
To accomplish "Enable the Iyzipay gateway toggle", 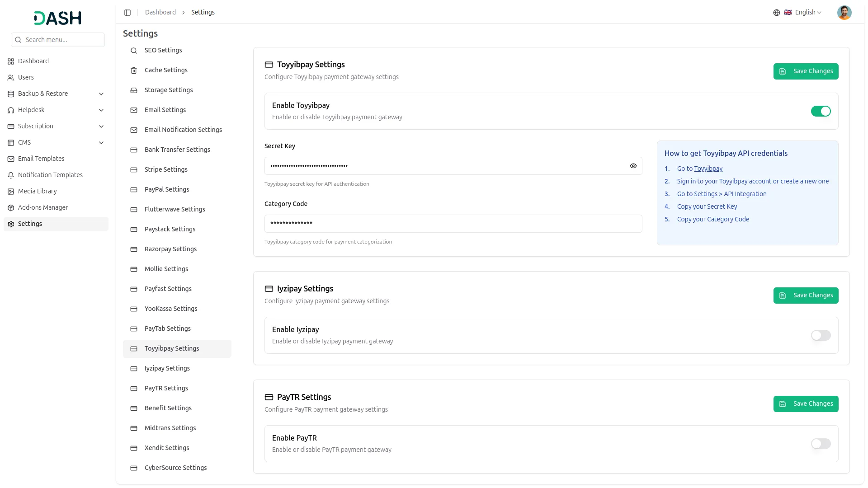I will [821, 335].
